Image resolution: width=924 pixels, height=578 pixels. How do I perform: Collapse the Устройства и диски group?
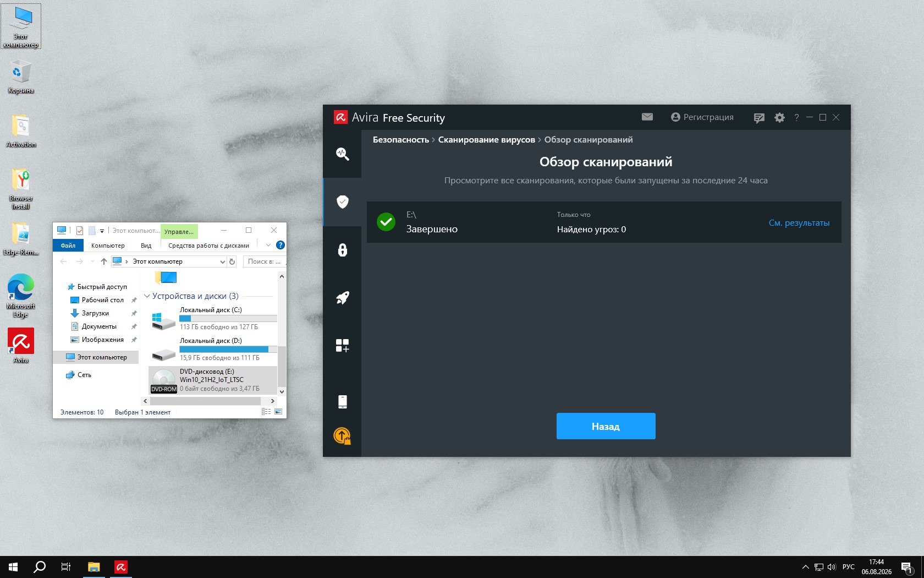147,296
